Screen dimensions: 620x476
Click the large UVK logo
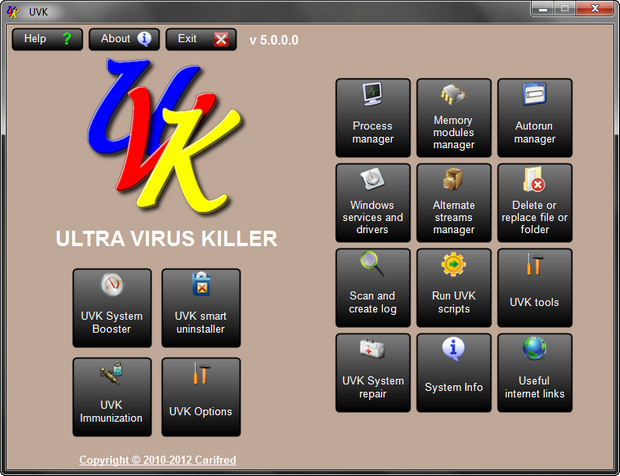coord(164,136)
